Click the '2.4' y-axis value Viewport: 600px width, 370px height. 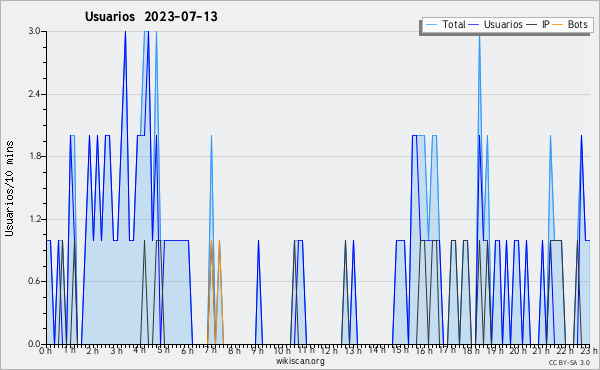click(34, 94)
